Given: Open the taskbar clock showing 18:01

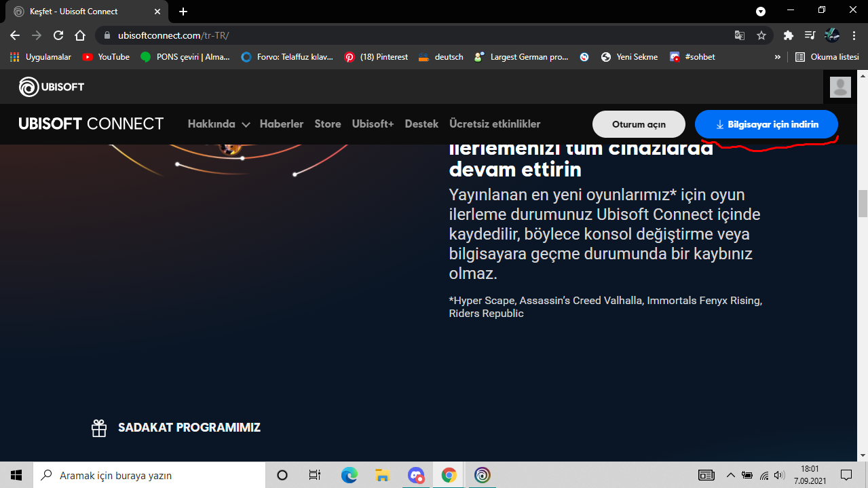Looking at the screenshot, I should 810,475.
